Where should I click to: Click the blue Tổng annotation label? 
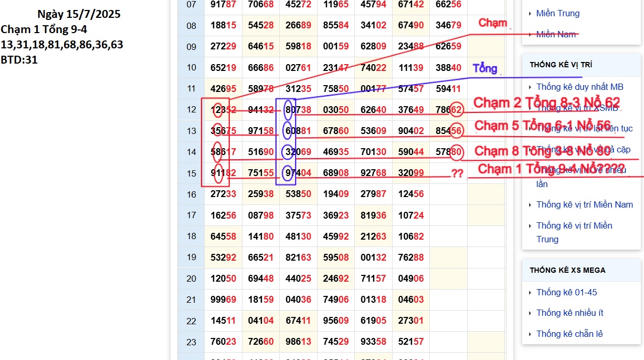click(484, 68)
